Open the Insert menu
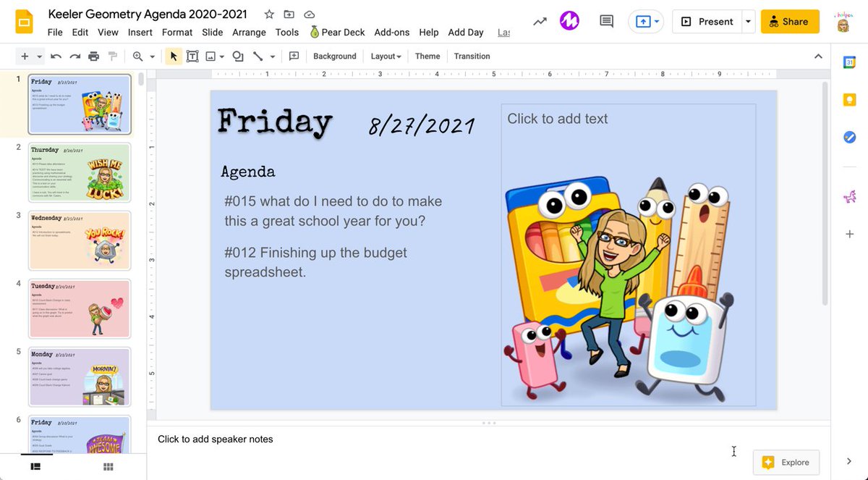Screen dimensions: 868x480 (x=140, y=32)
